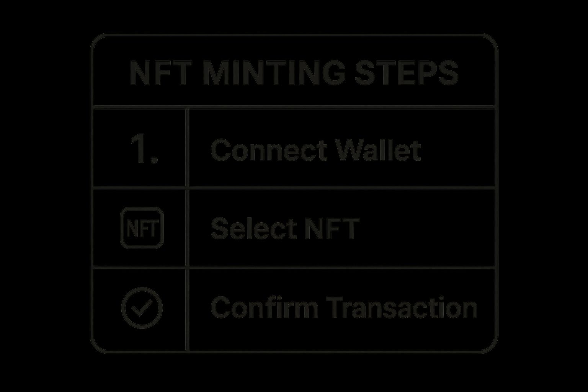This screenshot has width=588, height=392.
Task: Choose the Select NFT step label
Action: (285, 228)
